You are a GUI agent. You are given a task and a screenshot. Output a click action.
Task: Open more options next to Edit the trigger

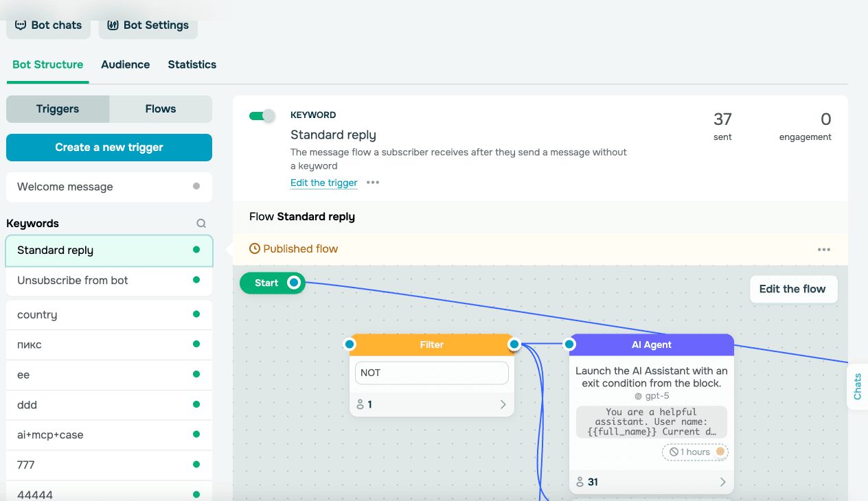(x=373, y=183)
